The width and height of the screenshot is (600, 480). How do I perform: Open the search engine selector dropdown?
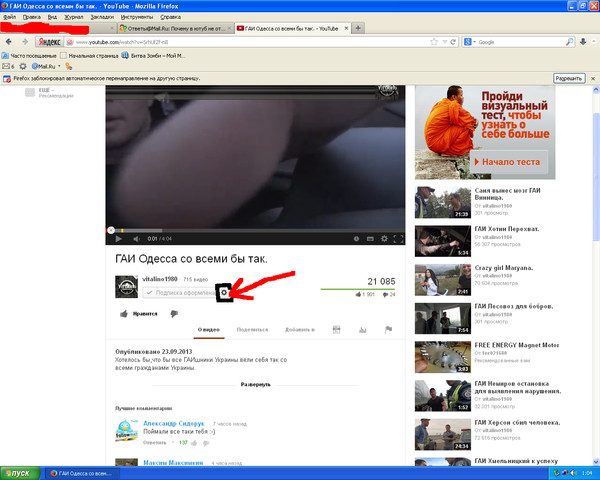click(470, 42)
